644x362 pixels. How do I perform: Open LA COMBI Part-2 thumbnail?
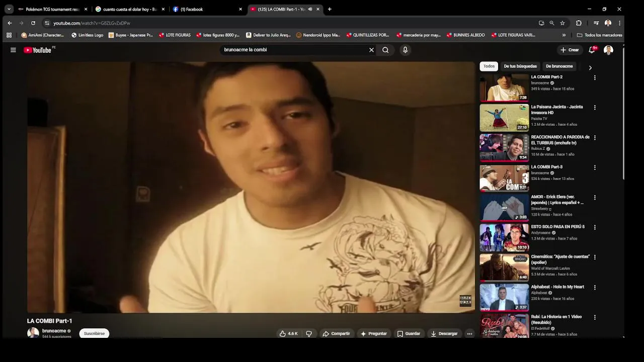pos(504,87)
